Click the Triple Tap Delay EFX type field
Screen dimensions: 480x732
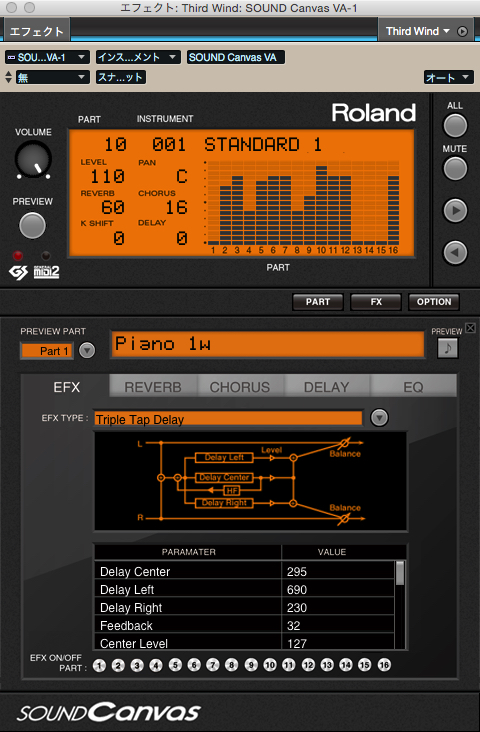point(228,418)
